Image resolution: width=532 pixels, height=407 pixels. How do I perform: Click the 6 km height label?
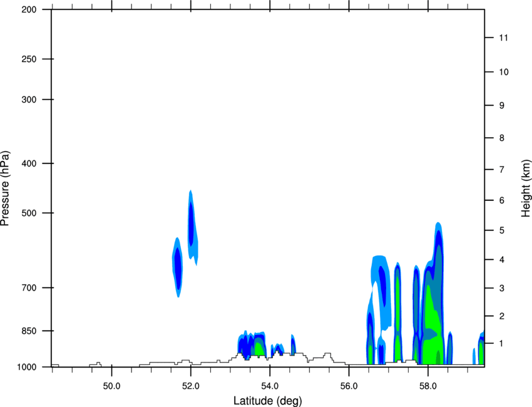[502, 200]
